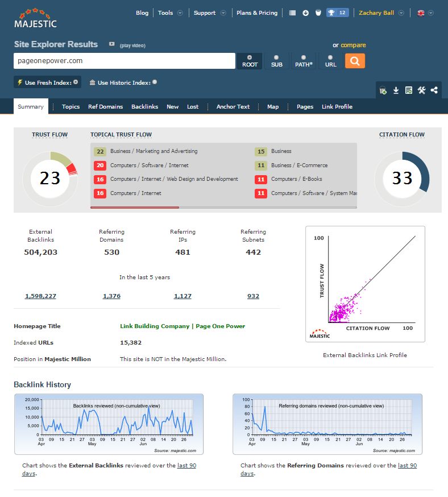
Task: Click the TRUST FLOW heading link
Action: point(49,135)
